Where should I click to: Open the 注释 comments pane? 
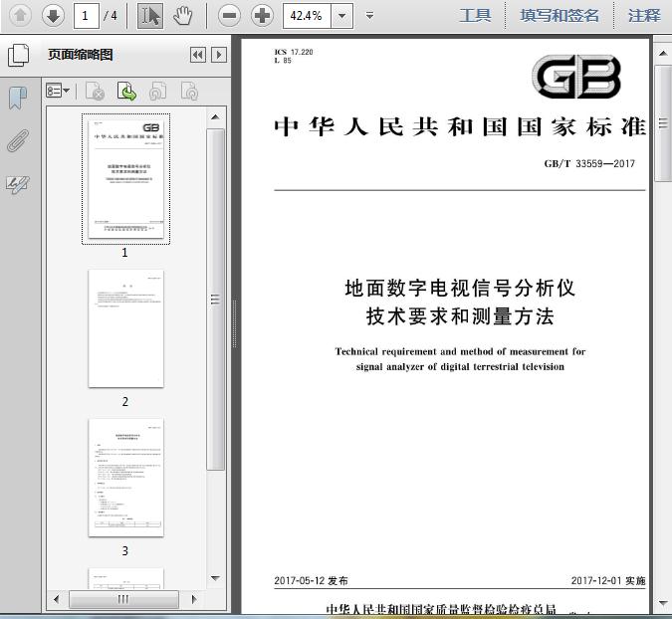(644, 15)
